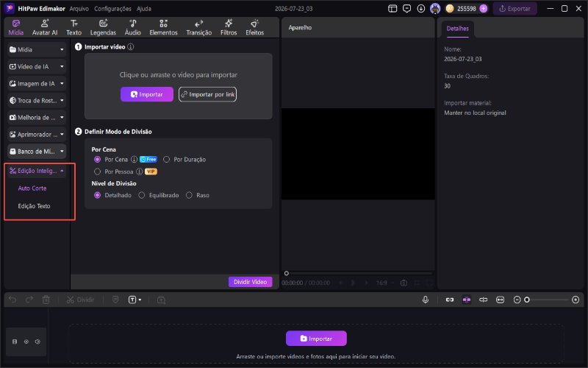Open the Configurações menu
Image resolution: width=588 pixels, height=368 pixels.
point(112,9)
